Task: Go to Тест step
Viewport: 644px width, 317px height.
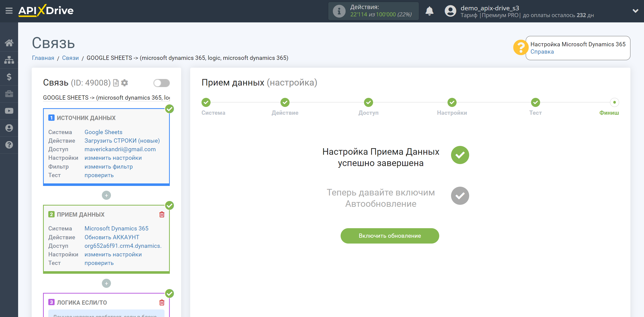Action: [536, 102]
